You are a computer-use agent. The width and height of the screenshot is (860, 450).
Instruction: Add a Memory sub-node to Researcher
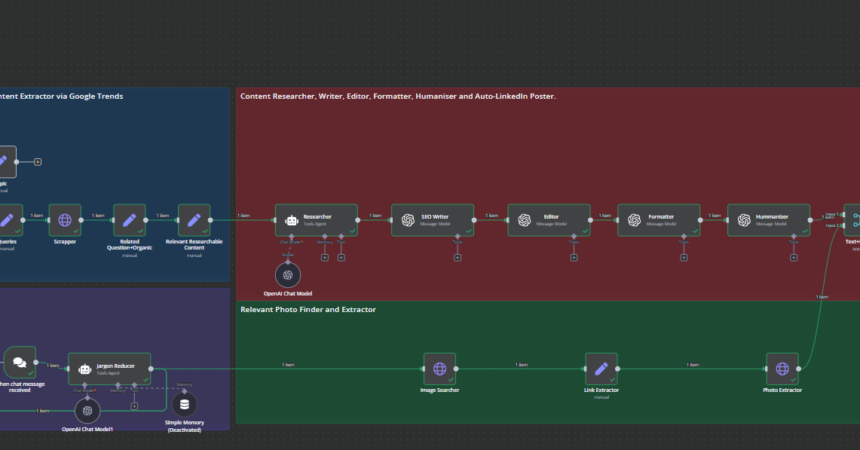point(325,257)
